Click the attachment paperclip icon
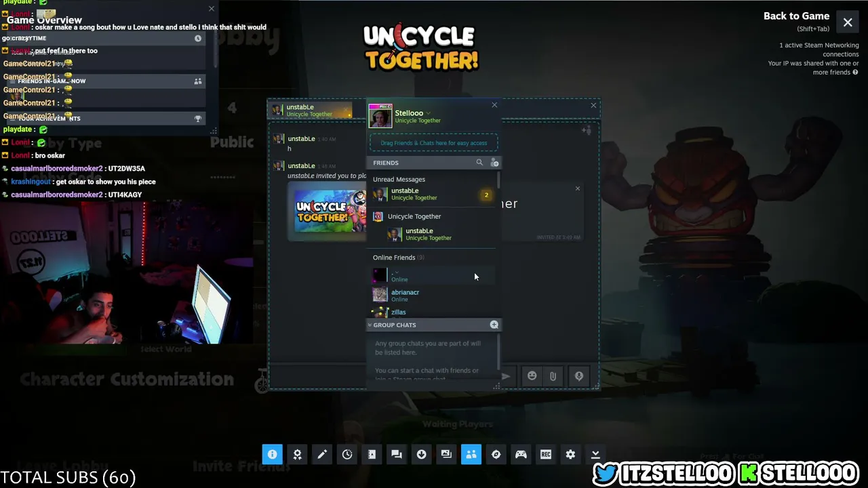Viewport: 868px width, 488px height. [553, 376]
